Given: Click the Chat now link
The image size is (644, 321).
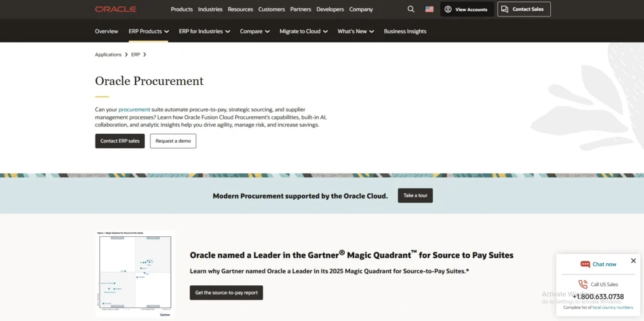Looking at the screenshot, I should (604, 264).
